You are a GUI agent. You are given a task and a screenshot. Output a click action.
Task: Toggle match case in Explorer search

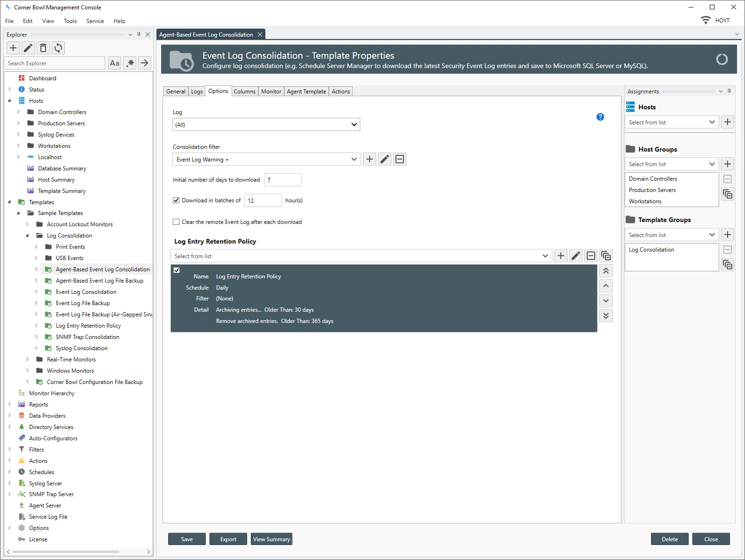pos(115,63)
